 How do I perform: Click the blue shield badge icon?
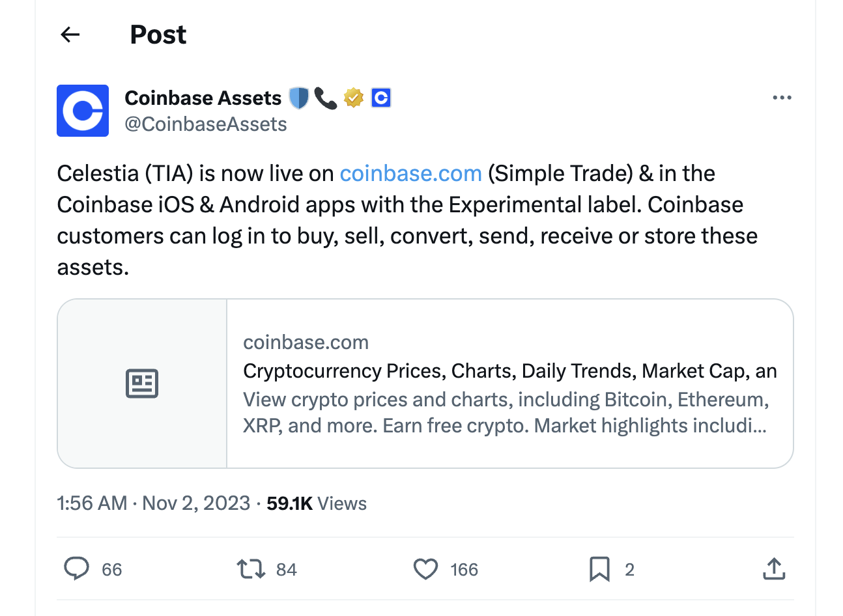click(298, 98)
